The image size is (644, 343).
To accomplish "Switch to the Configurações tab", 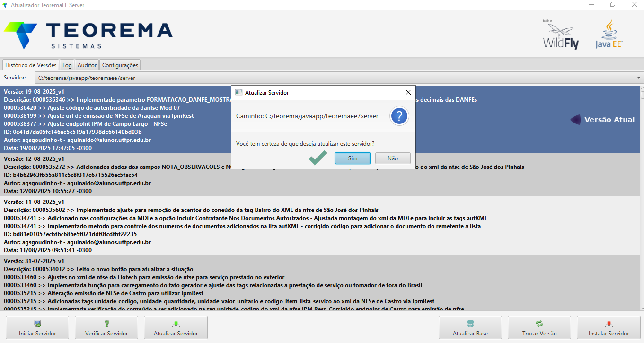I will [x=120, y=65].
